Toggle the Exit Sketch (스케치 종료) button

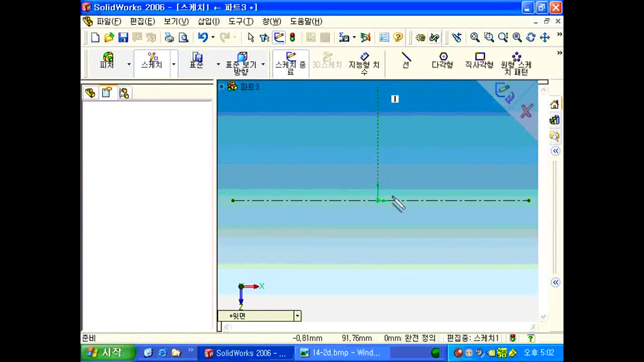pyautogui.click(x=291, y=64)
